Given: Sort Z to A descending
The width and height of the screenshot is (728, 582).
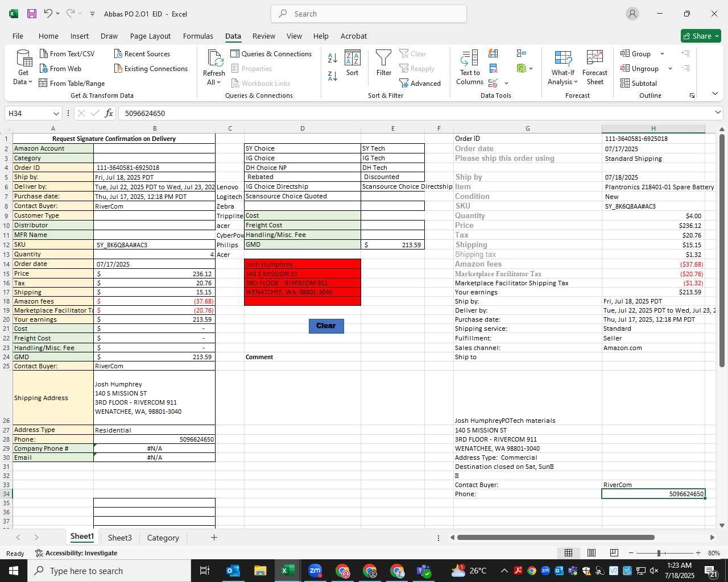Looking at the screenshot, I should tap(333, 76).
